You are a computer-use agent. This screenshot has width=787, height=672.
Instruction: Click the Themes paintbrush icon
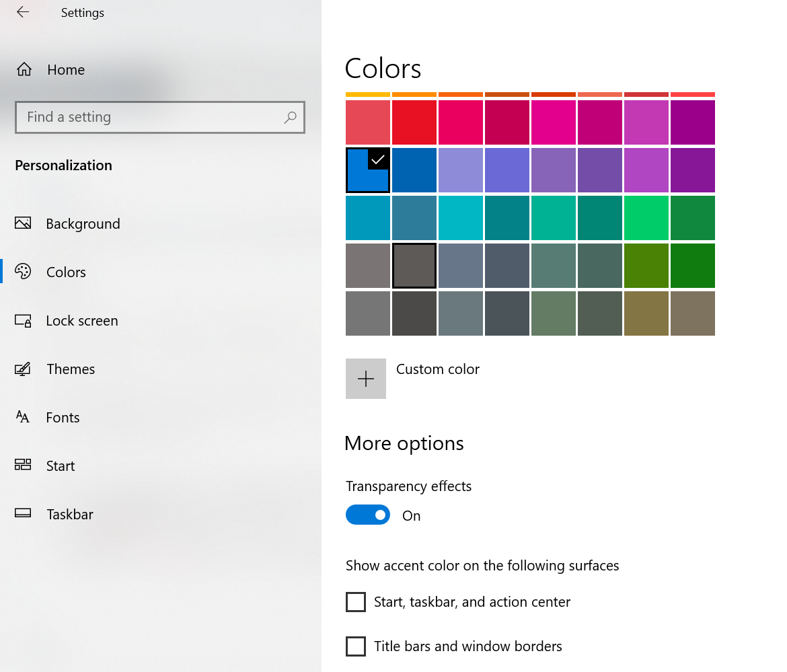[x=23, y=369]
